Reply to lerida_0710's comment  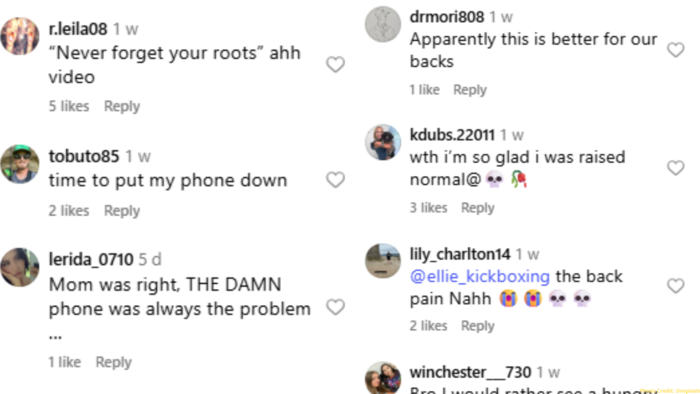coord(113,362)
